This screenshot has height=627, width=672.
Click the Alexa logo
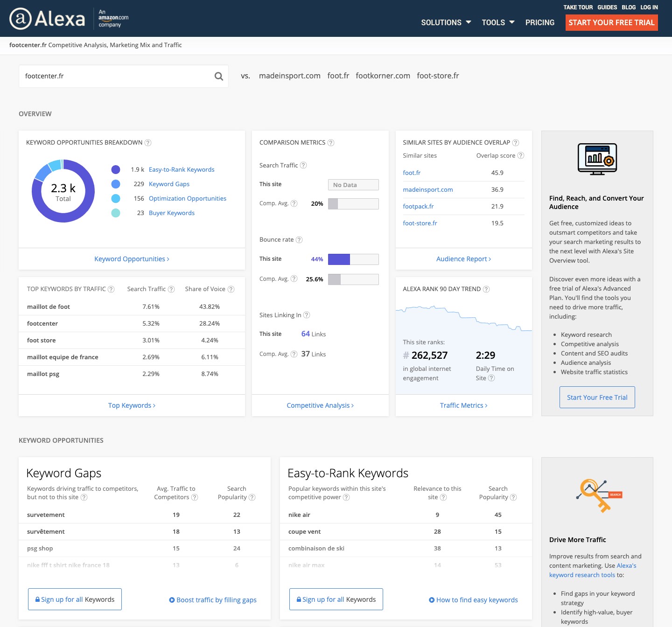tap(47, 19)
